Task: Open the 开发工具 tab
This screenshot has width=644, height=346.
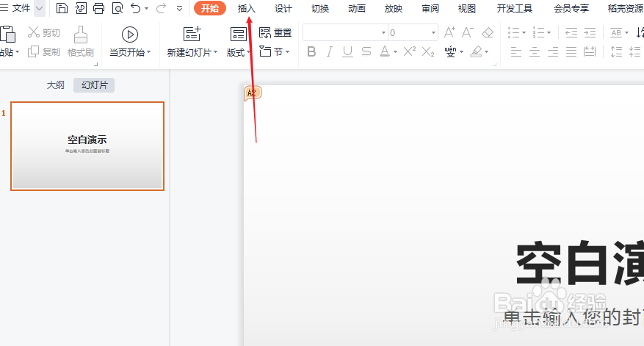Action: tap(514, 8)
